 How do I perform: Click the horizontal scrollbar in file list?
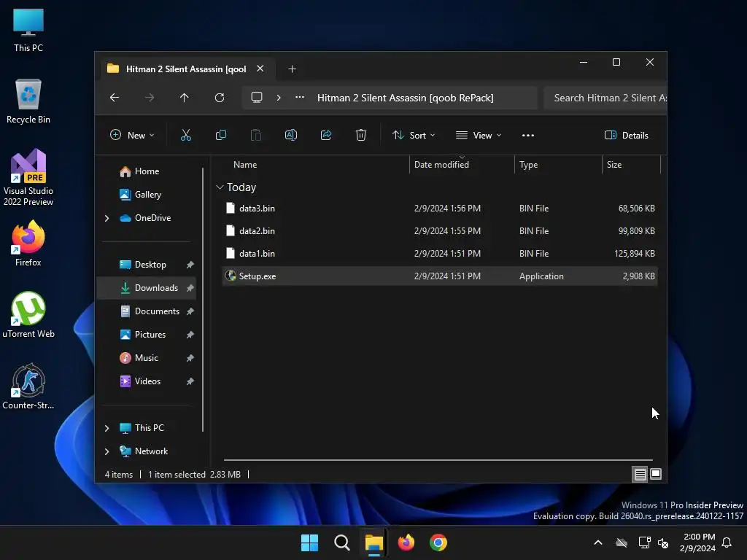pyautogui.click(x=438, y=460)
